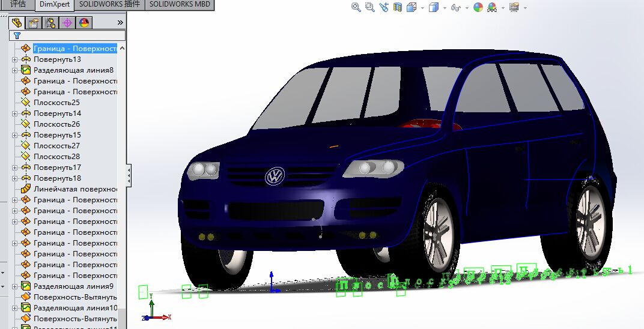Click the View Orientation cube icon
This screenshot has height=329, width=644.
click(412, 7)
